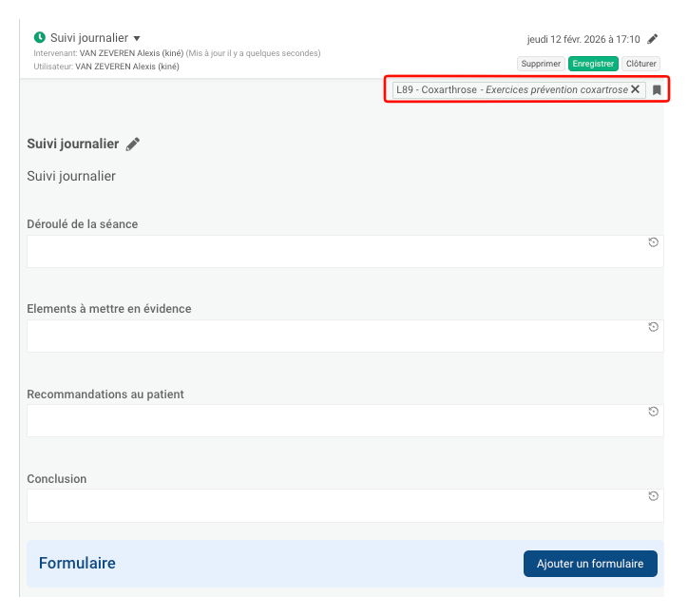
Task: Select the Recommandations au patient text field
Action: click(333, 421)
